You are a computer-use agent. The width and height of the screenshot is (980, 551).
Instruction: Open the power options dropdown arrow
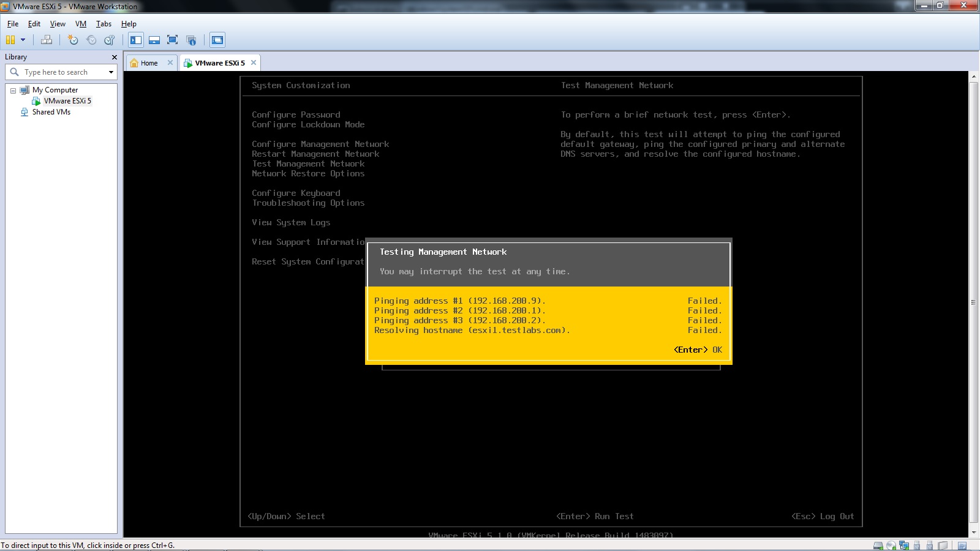click(x=23, y=40)
